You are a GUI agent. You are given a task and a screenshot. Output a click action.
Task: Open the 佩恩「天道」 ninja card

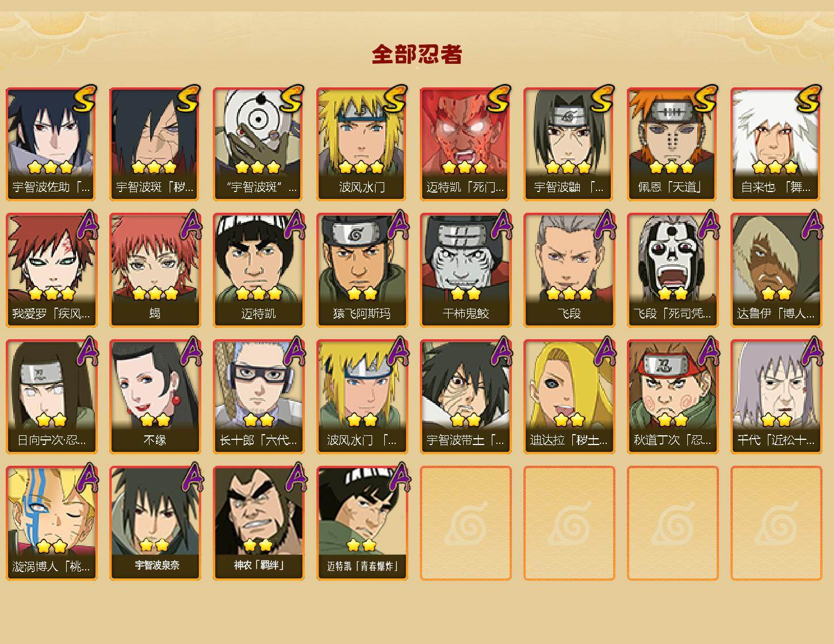tap(672, 144)
